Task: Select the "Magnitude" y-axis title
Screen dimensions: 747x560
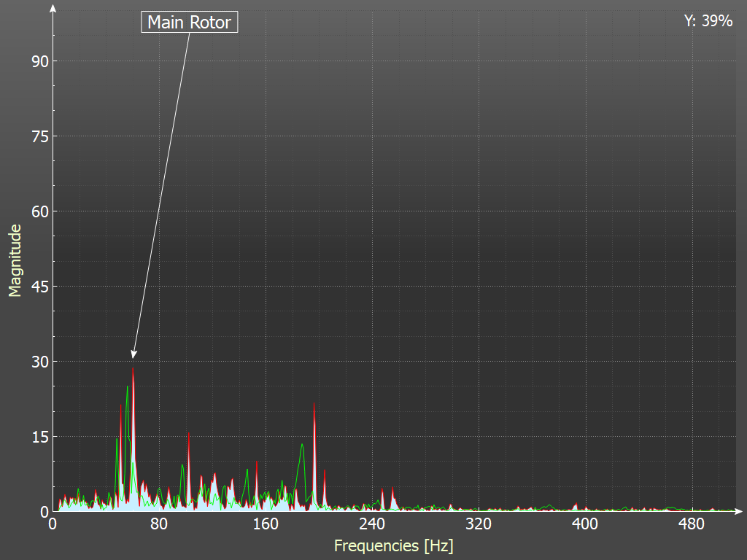Action: point(15,260)
